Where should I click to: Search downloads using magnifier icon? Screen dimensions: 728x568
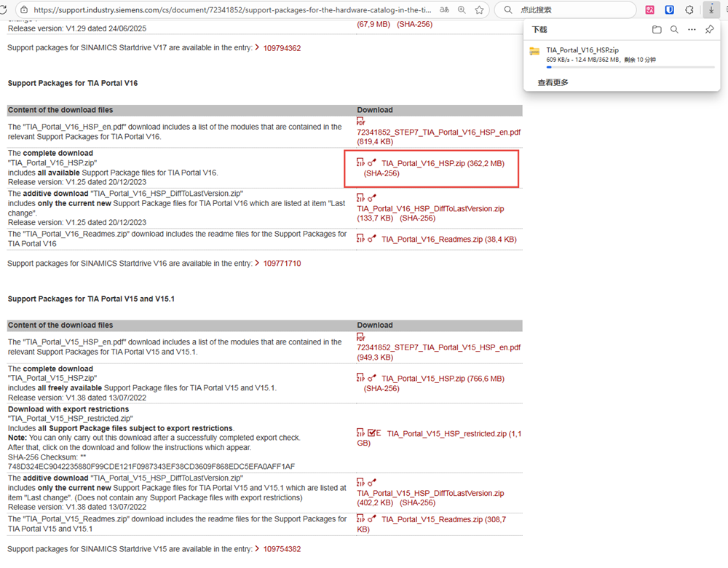[674, 30]
